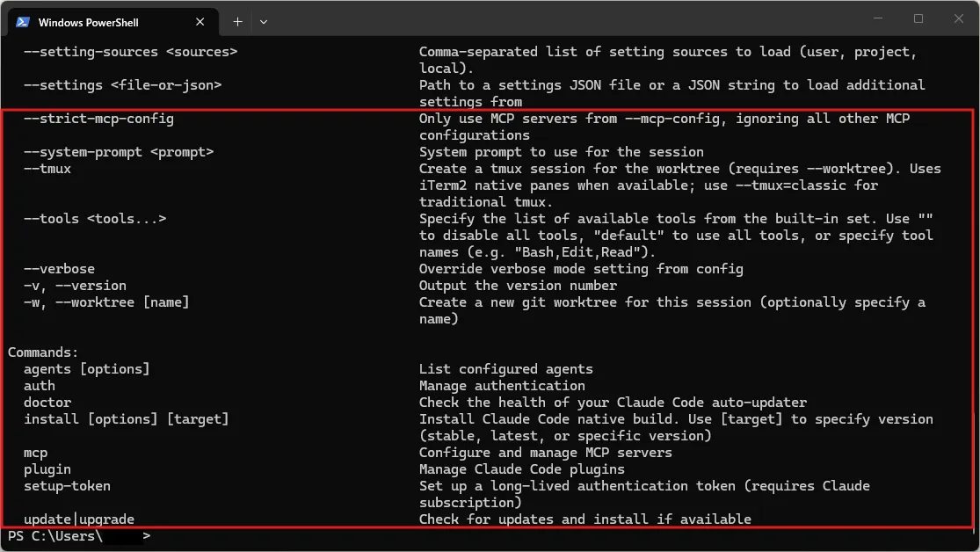Click 'Configure and manage MCP servers' description
The height and width of the screenshot is (552, 980).
[546, 453]
